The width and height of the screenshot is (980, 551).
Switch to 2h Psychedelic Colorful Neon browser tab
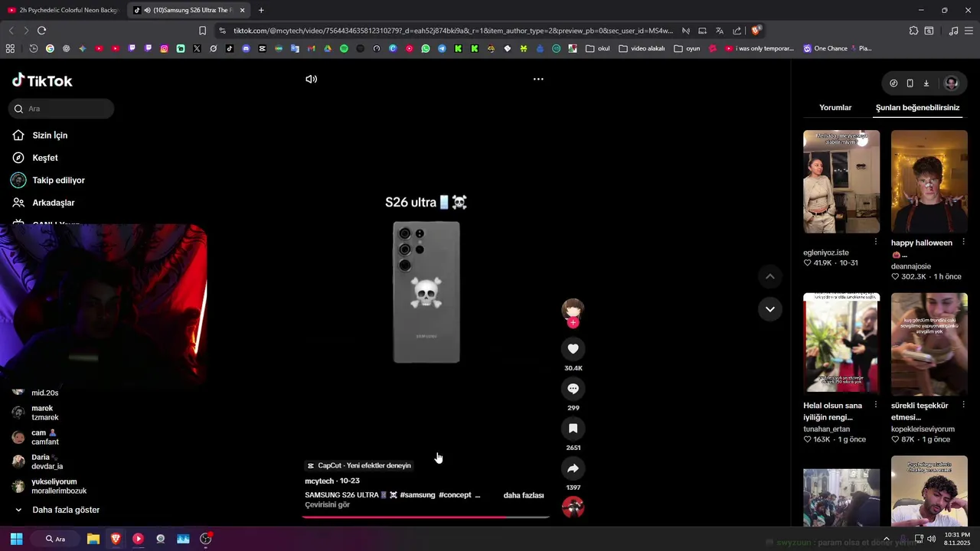click(63, 10)
